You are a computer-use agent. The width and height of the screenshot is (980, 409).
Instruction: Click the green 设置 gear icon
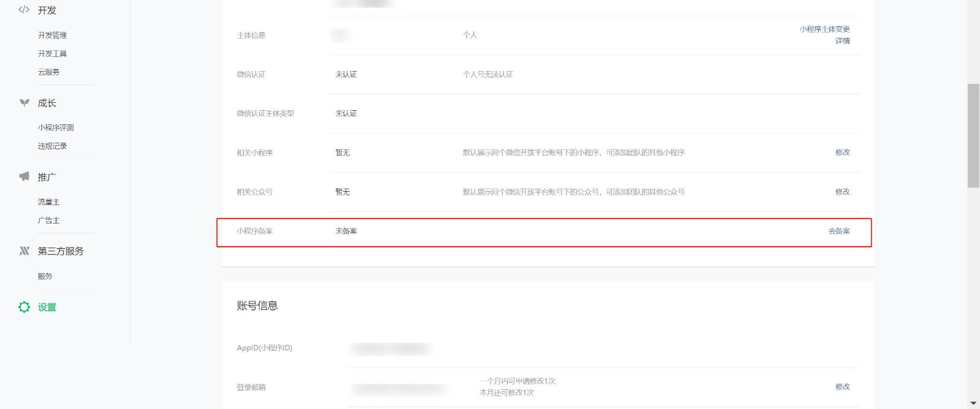point(24,307)
